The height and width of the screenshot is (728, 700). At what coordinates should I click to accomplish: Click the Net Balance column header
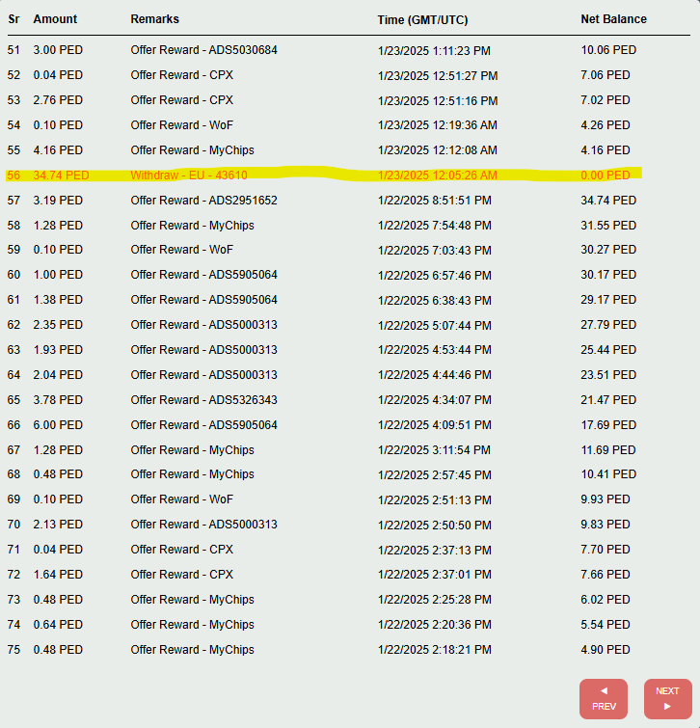click(x=613, y=19)
